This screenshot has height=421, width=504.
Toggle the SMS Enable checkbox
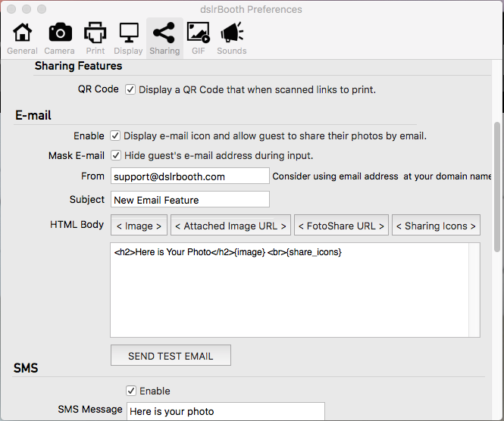131,391
